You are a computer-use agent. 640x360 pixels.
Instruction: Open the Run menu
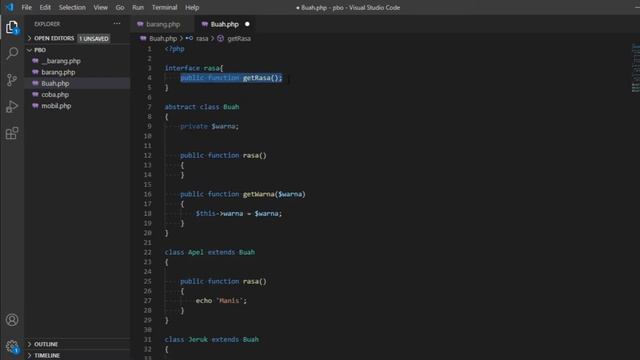(x=138, y=7)
